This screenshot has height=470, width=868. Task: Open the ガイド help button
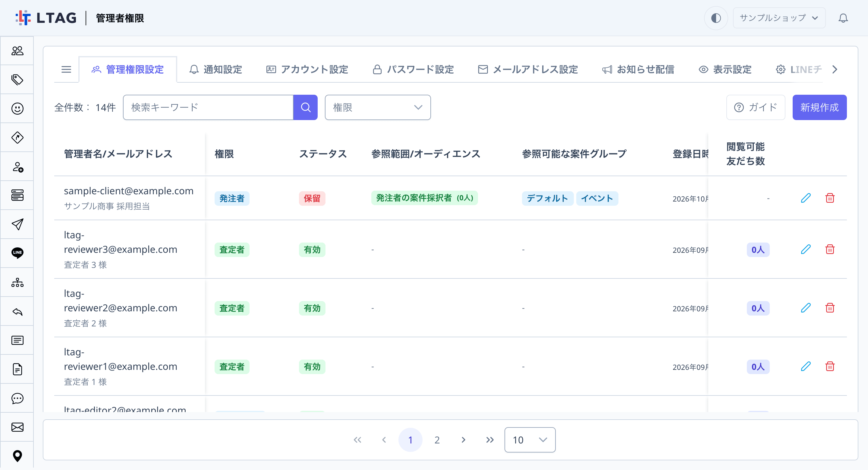click(756, 107)
